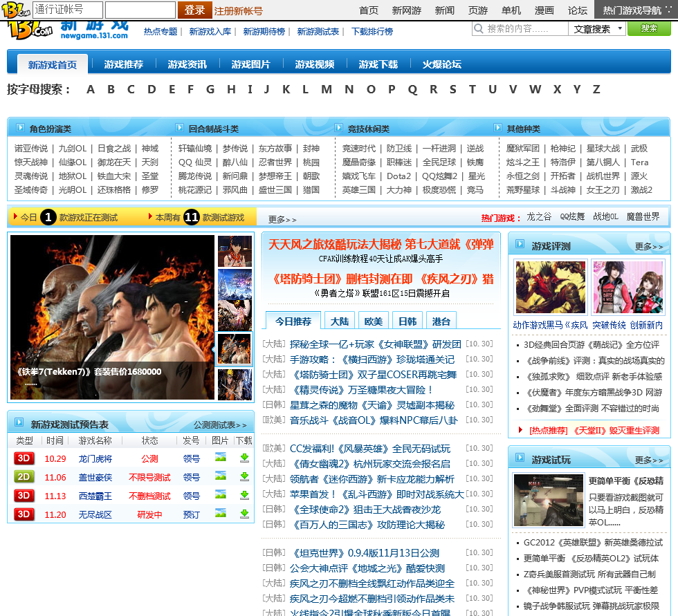Switch to 游戏资讯 navigation tab

(x=187, y=64)
